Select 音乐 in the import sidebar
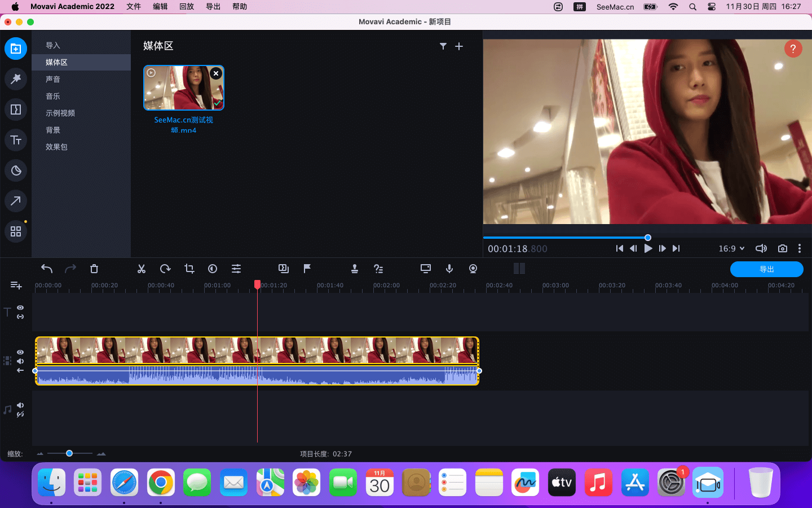This screenshot has width=812, height=508. 53,96
